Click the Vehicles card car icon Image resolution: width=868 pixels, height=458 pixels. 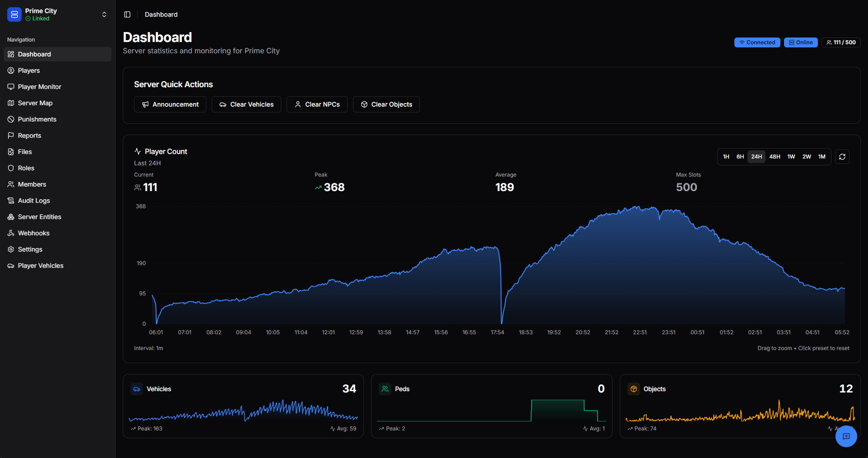pos(137,389)
